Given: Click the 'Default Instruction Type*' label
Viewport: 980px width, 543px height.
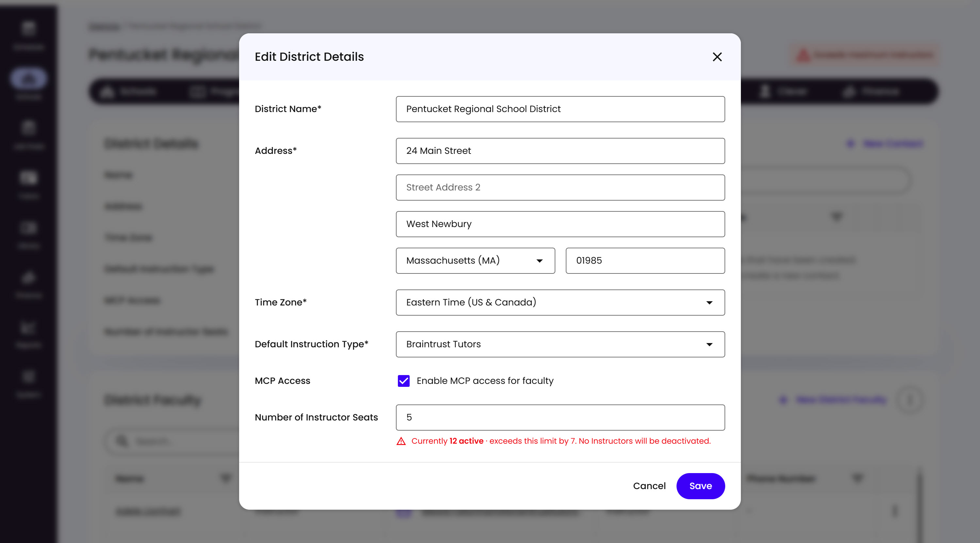Looking at the screenshot, I should pos(311,344).
